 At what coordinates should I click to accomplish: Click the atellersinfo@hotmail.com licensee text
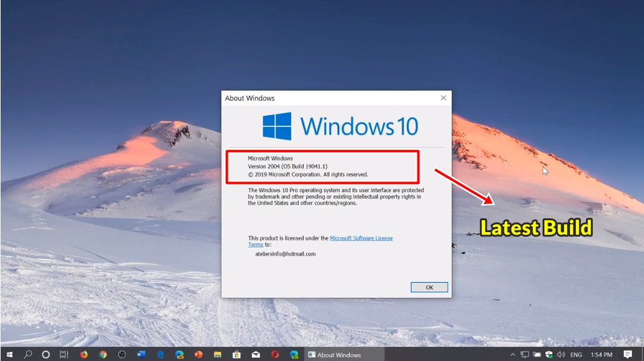pyautogui.click(x=285, y=254)
